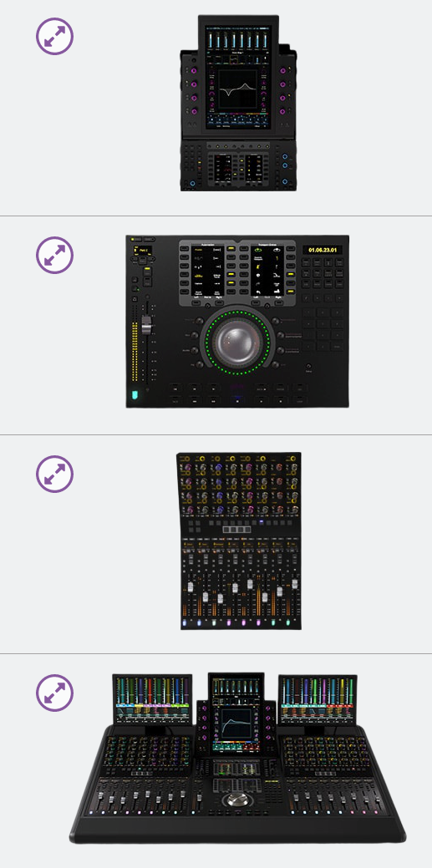This screenshot has height=868, width=432.
Task: Click the glowing teal button on trackball controller
Action: (x=134, y=394)
